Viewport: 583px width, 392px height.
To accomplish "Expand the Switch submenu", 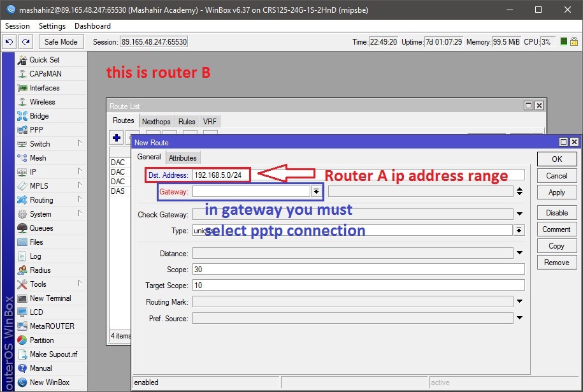I will click(80, 143).
